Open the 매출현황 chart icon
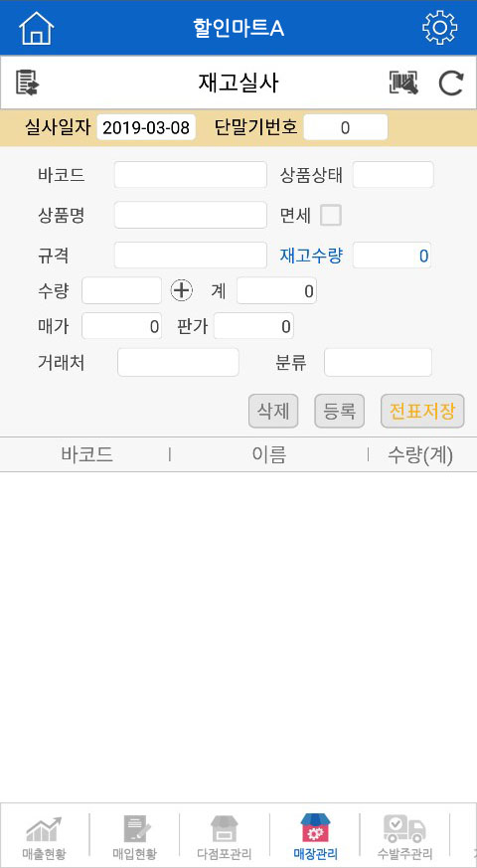This screenshot has height=868, width=477. pyautogui.click(x=45, y=829)
